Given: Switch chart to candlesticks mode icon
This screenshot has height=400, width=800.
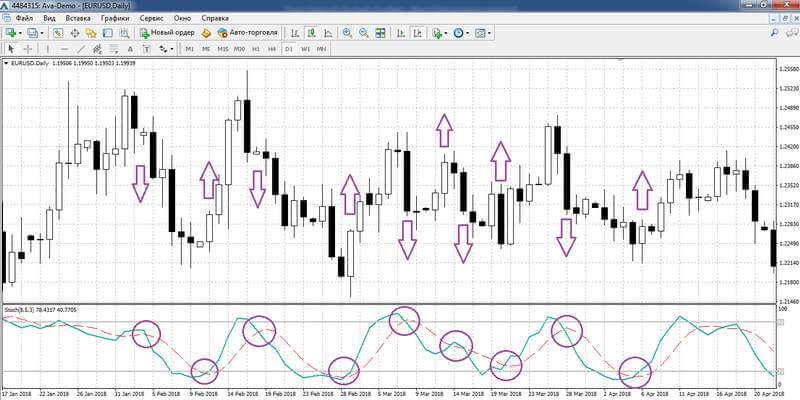Looking at the screenshot, I should tap(311, 33).
